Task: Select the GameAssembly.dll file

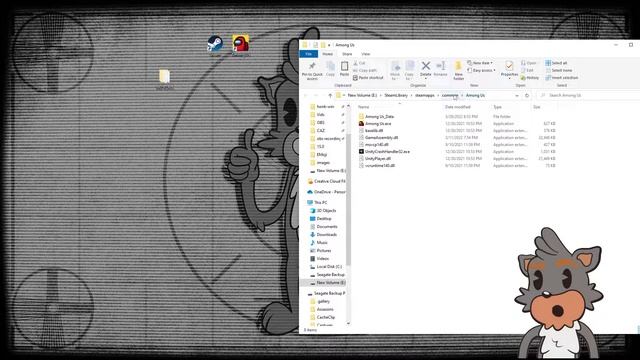Action: point(381,138)
